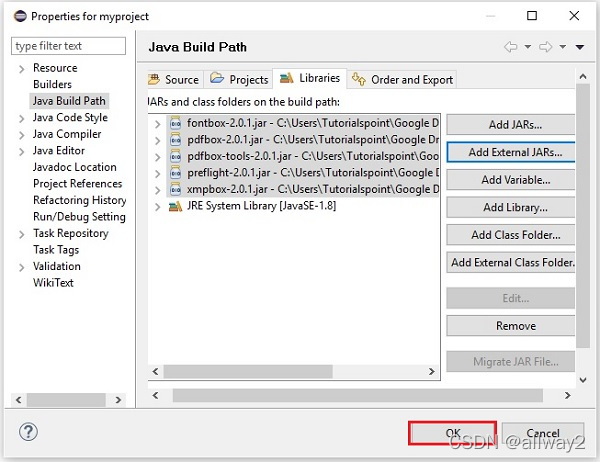Open the Order and Export tab
Image resolution: width=600 pixels, height=462 pixels.
click(x=402, y=80)
